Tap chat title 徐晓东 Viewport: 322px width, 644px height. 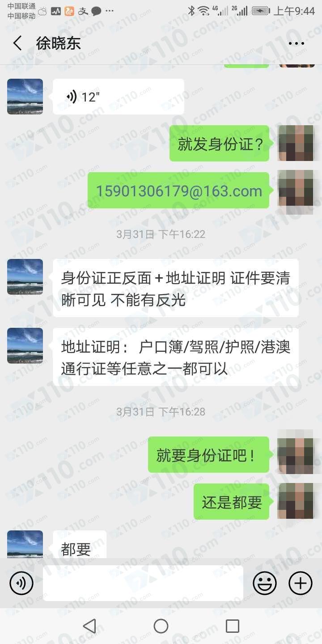(58, 43)
